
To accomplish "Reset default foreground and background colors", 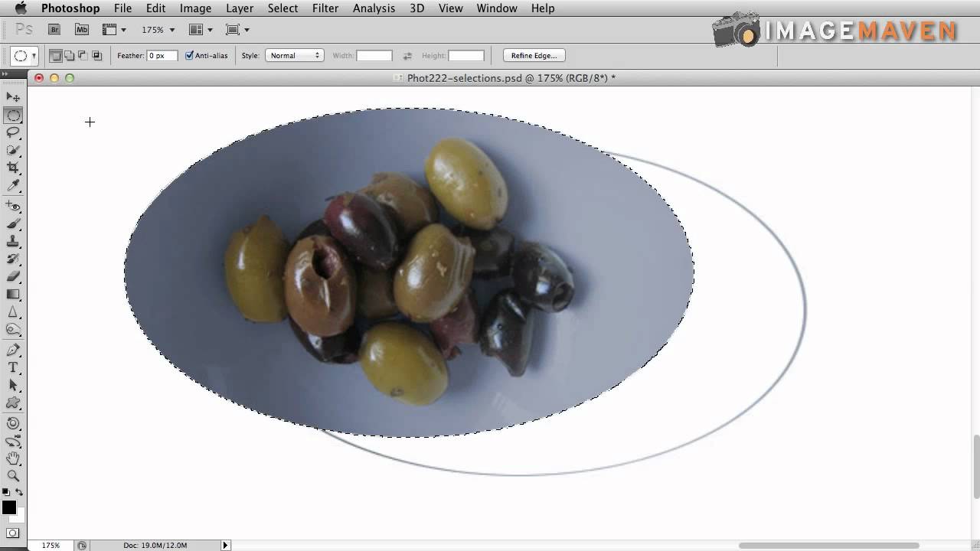I will coord(6,492).
